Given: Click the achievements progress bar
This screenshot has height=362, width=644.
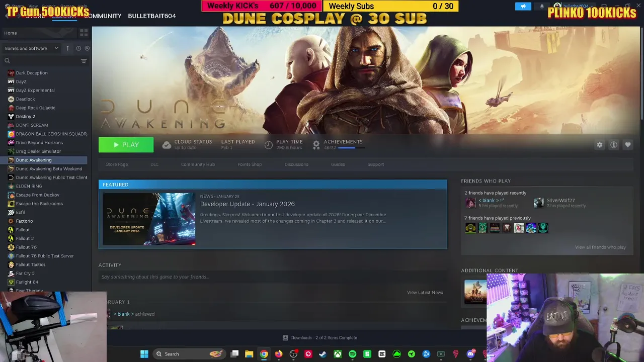Looking at the screenshot, I should [x=350, y=148].
